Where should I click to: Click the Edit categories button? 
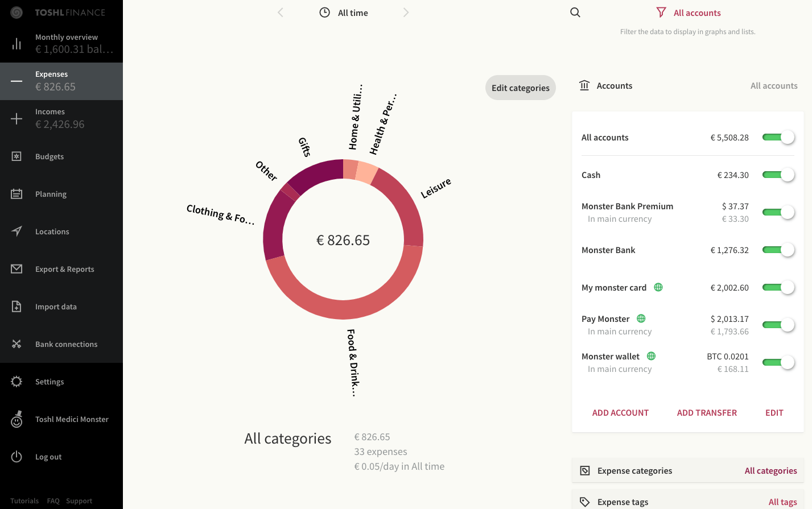tap(520, 88)
